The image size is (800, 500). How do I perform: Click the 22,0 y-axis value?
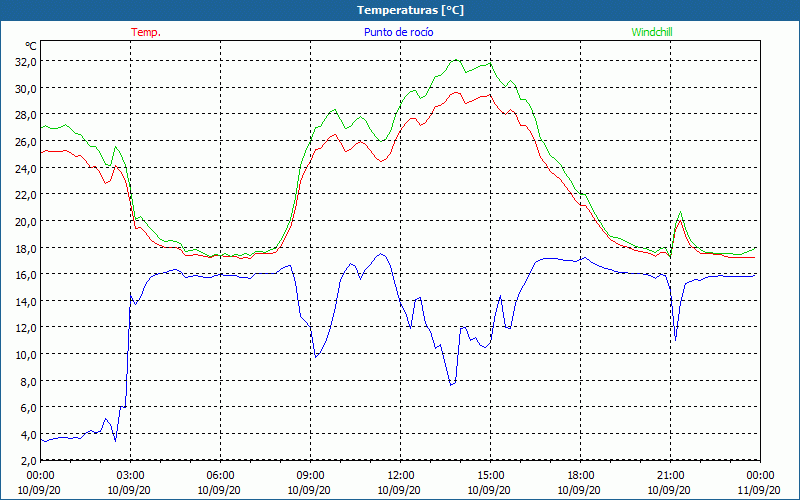26,194
